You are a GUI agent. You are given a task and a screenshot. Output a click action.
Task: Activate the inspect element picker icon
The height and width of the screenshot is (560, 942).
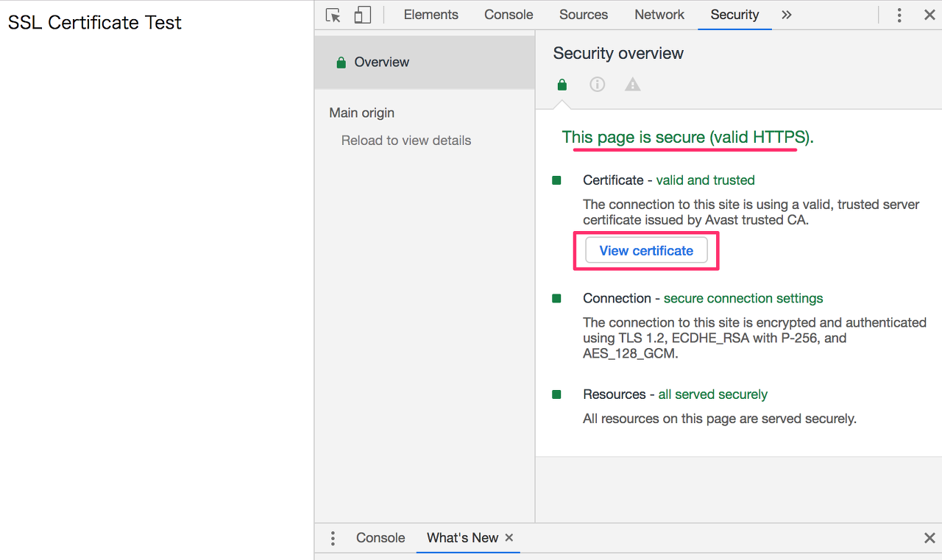[x=333, y=15]
